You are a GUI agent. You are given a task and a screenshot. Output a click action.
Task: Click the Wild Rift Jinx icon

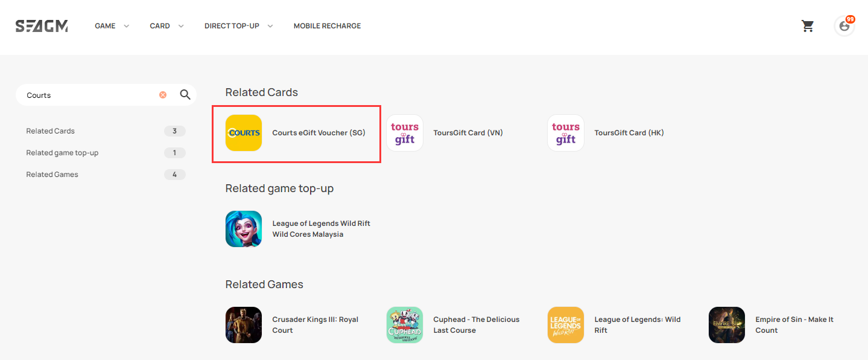[x=244, y=229]
